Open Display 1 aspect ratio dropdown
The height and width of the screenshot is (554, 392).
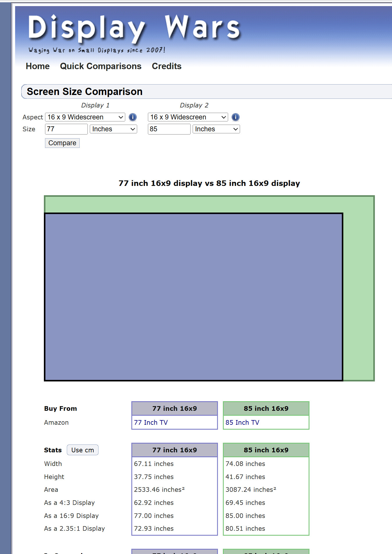pyautogui.click(x=85, y=117)
